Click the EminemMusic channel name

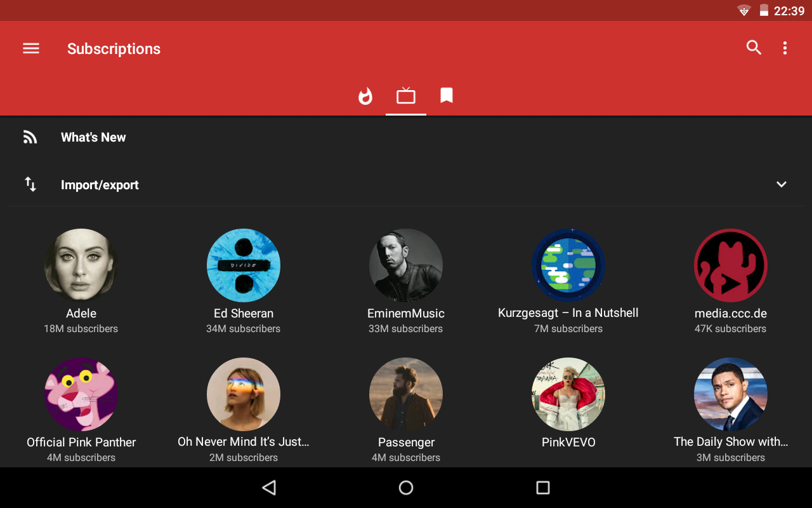(x=406, y=313)
